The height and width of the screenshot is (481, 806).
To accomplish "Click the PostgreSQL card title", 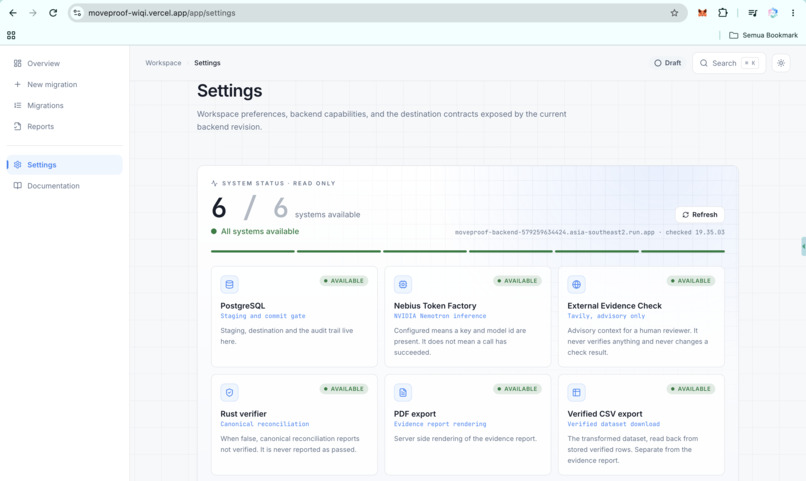I will point(243,305).
